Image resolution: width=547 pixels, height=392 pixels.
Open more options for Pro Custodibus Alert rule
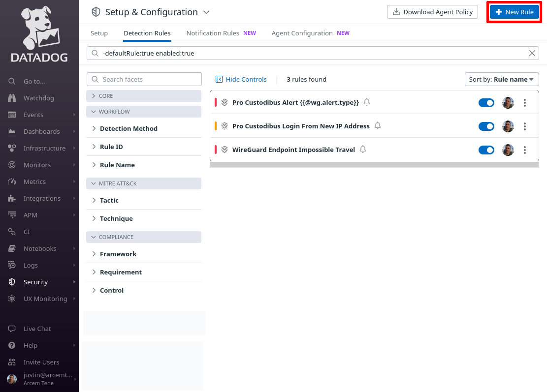pos(525,103)
